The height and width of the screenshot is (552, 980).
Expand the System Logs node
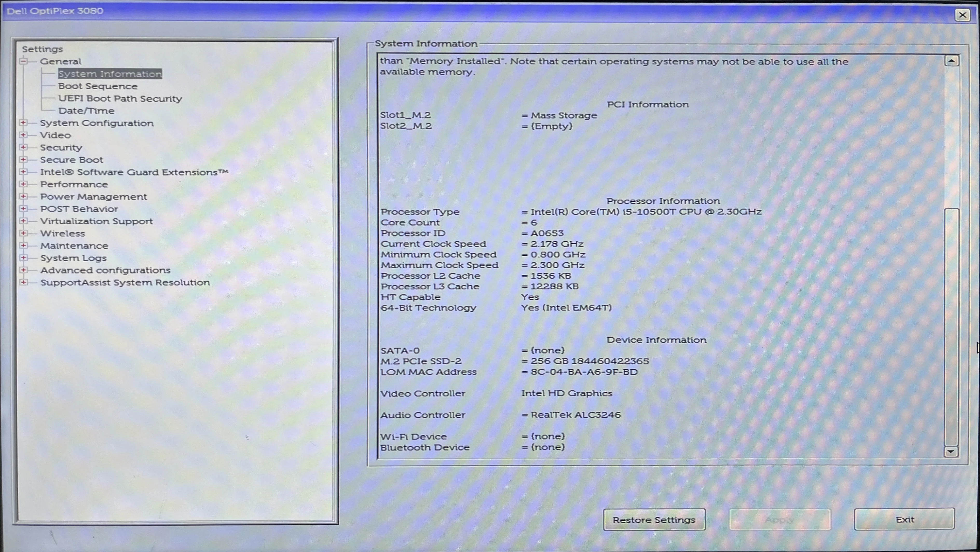pos(24,257)
